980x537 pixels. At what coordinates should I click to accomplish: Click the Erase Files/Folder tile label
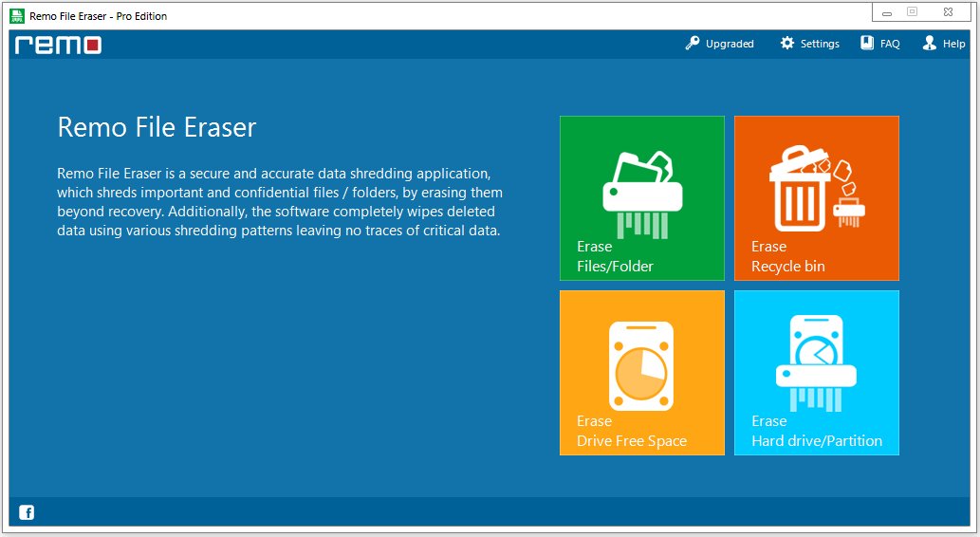tap(615, 256)
